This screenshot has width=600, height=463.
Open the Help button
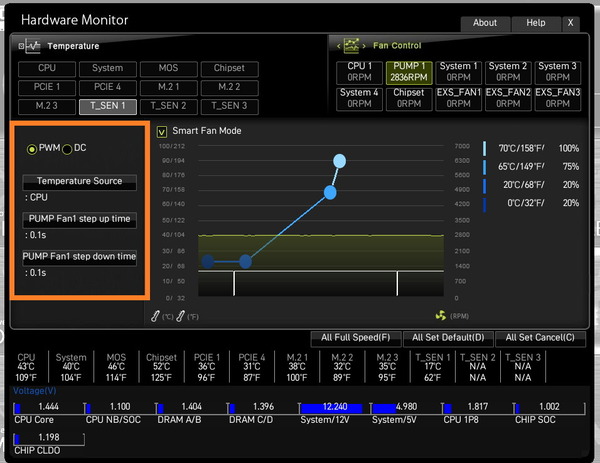pyautogui.click(x=536, y=24)
